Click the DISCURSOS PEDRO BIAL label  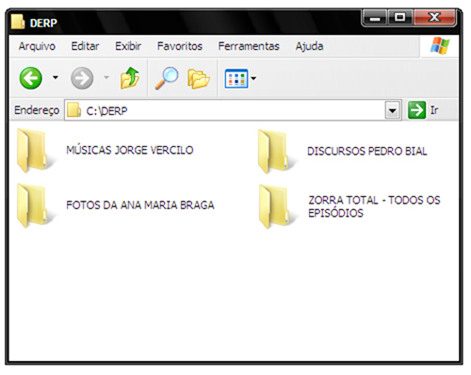(367, 151)
